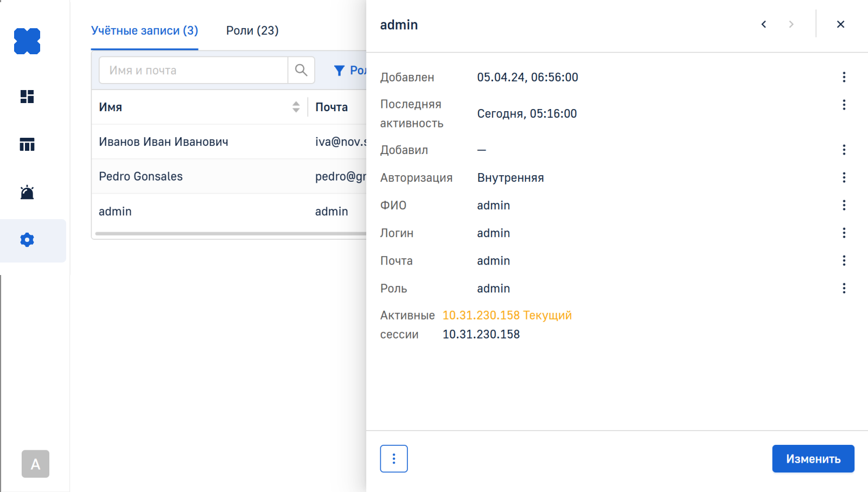Sort the table by Имя column
868x492 pixels.
coord(296,107)
